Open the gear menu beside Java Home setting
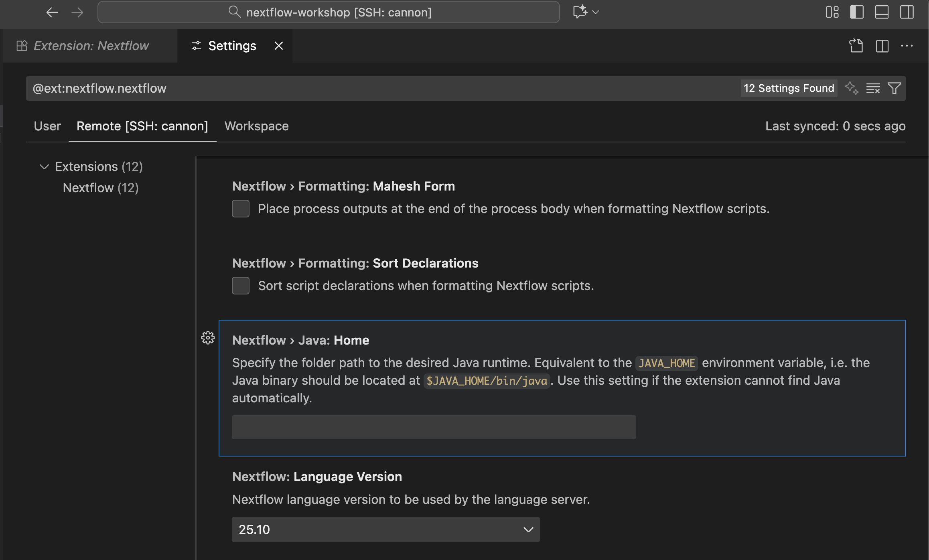This screenshot has height=560, width=929. tap(208, 338)
